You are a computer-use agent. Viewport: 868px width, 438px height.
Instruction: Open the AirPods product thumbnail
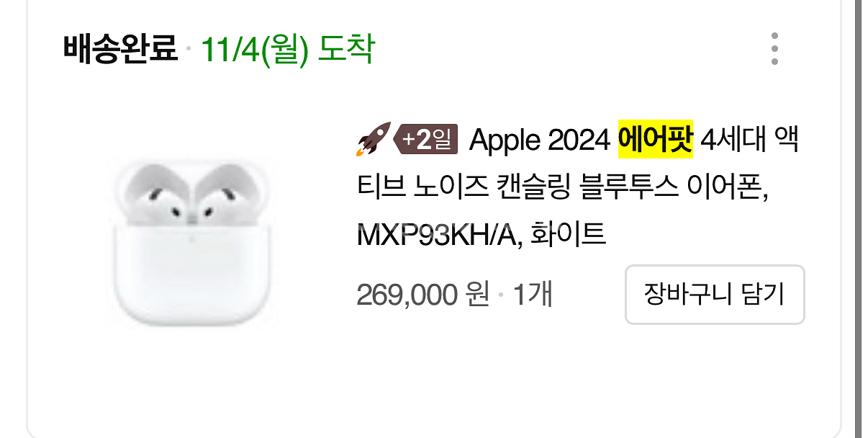191,243
